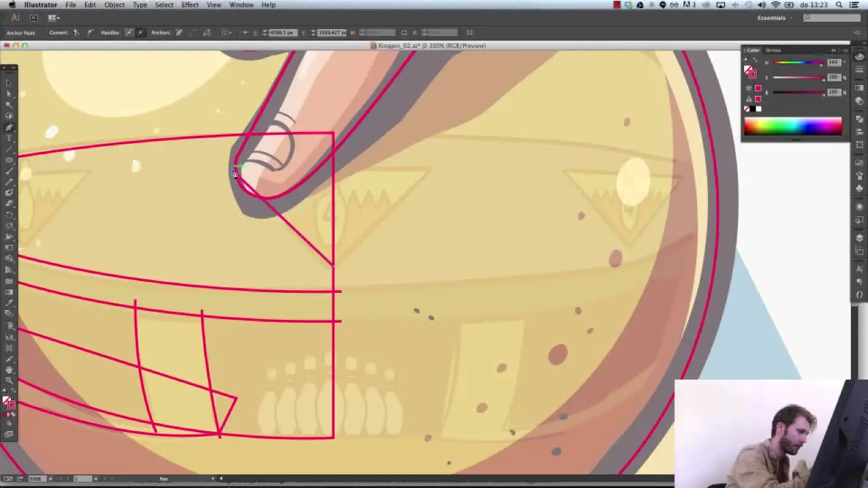Image resolution: width=868 pixels, height=488 pixels.
Task: Select the Zoom tool
Action: click(x=9, y=381)
